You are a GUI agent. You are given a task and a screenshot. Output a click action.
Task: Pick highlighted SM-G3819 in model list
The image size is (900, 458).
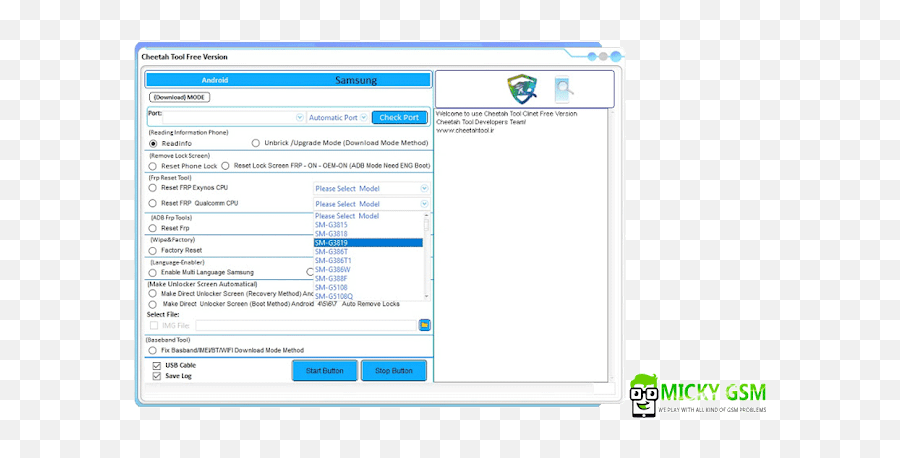(368, 243)
